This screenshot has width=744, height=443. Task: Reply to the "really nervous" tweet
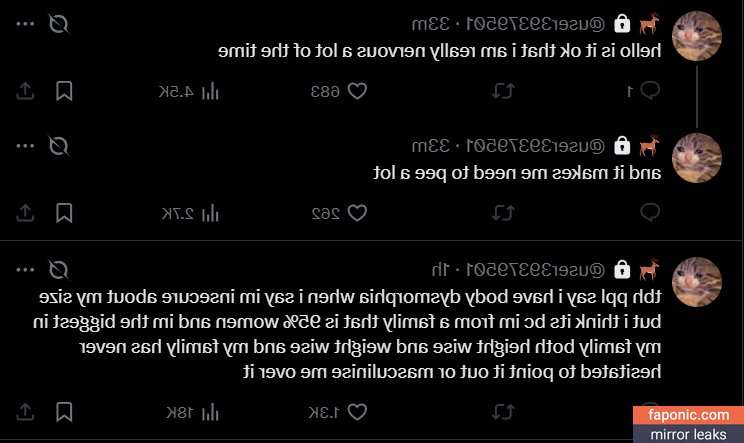pos(650,91)
